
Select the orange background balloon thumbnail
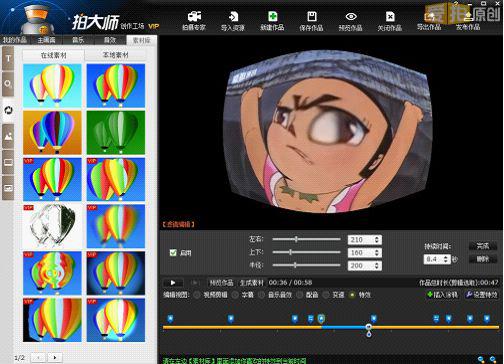[52, 133]
